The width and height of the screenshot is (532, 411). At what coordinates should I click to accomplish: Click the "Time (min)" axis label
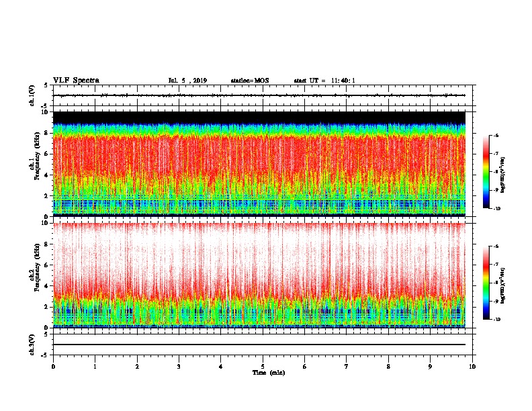tap(269, 373)
